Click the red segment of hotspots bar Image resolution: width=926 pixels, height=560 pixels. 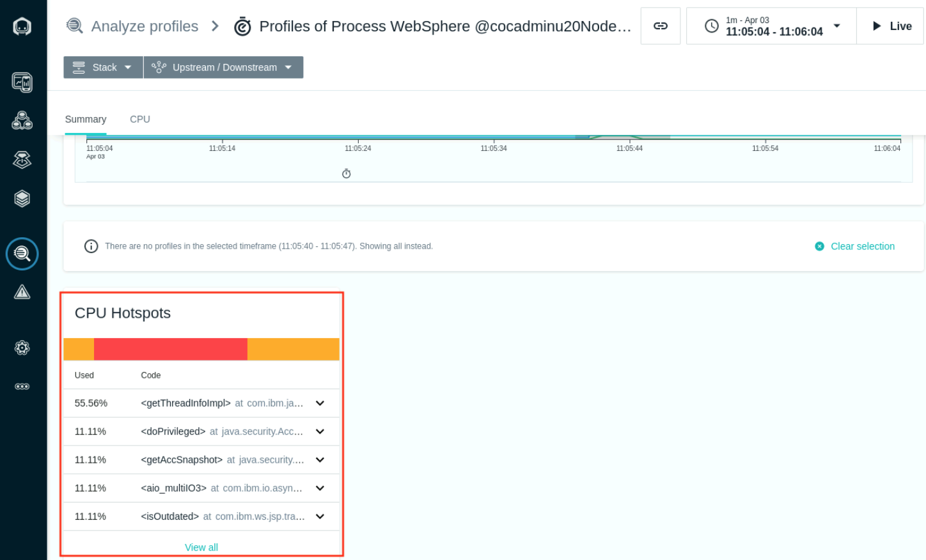(x=171, y=349)
